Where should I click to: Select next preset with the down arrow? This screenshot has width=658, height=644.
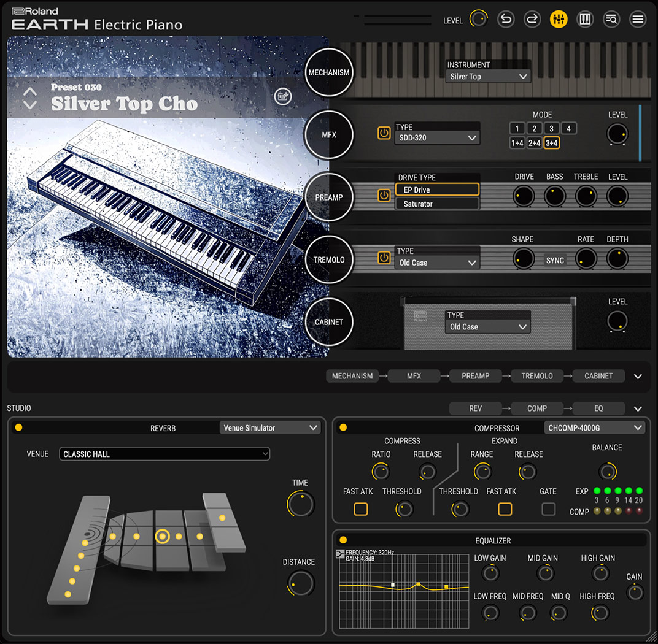[30, 105]
